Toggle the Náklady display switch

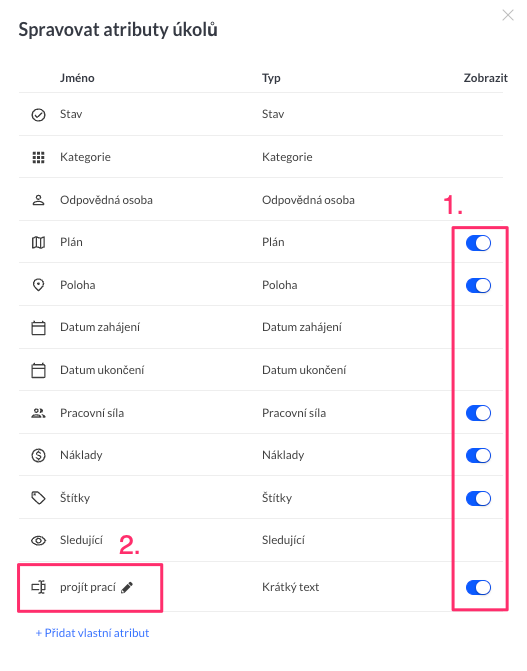[x=478, y=455]
